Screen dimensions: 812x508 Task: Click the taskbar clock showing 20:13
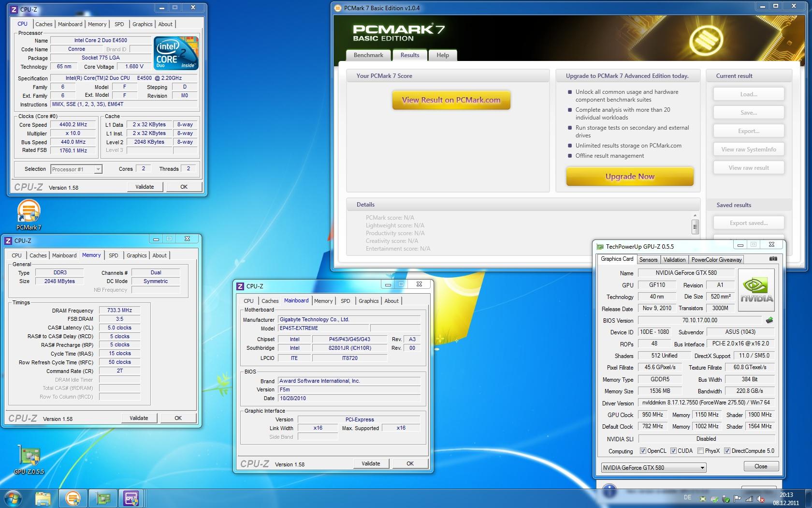(x=786, y=499)
